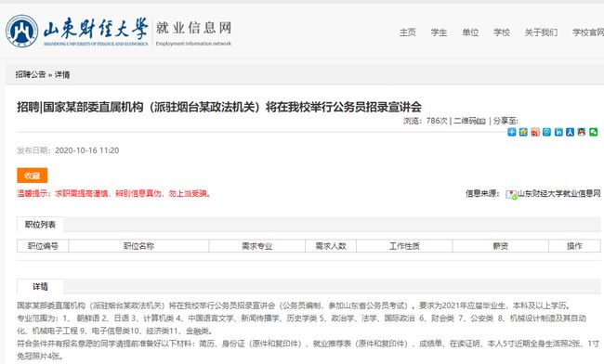Click the 职位名称 column header
Viewport: 604px width, 364px height.
[x=138, y=246]
